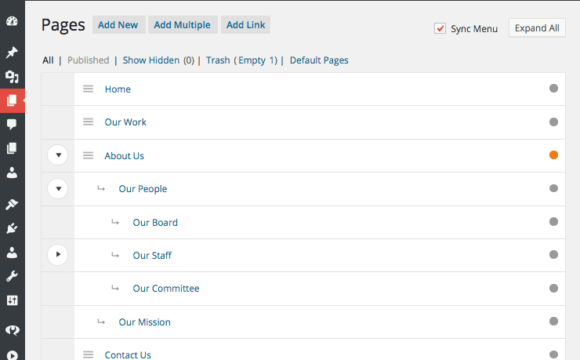
Task: Filter pages by Published
Action: click(x=88, y=60)
